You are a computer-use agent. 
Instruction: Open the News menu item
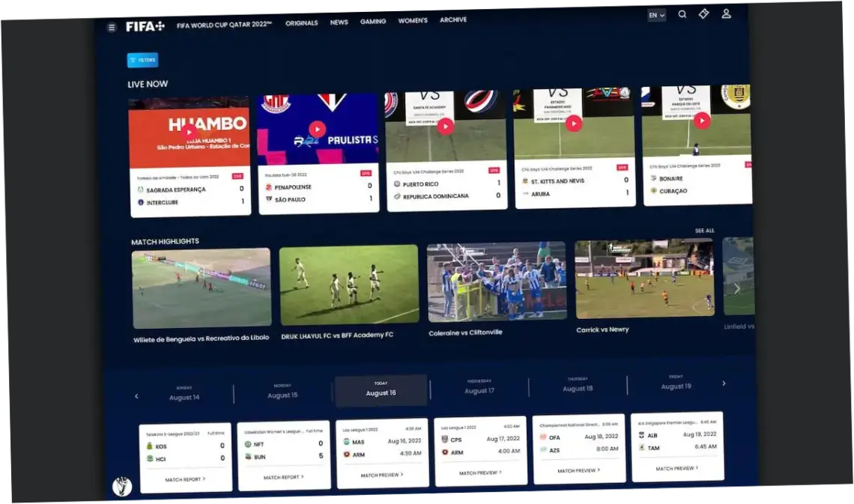[x=339, y=22]
